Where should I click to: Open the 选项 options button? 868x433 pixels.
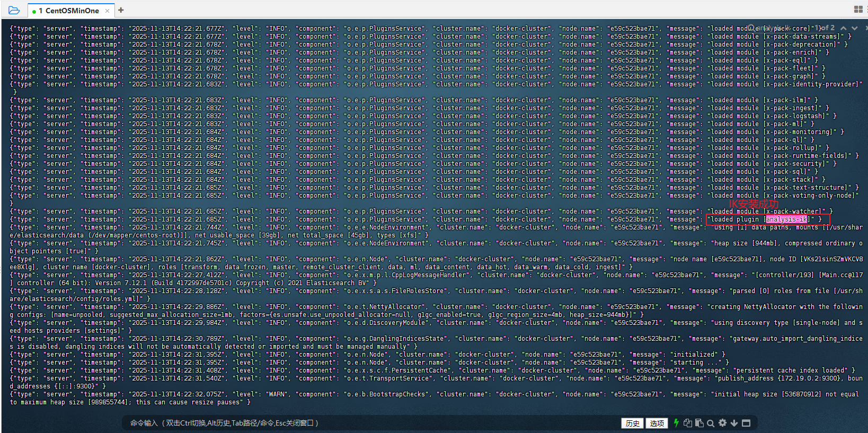657,423
